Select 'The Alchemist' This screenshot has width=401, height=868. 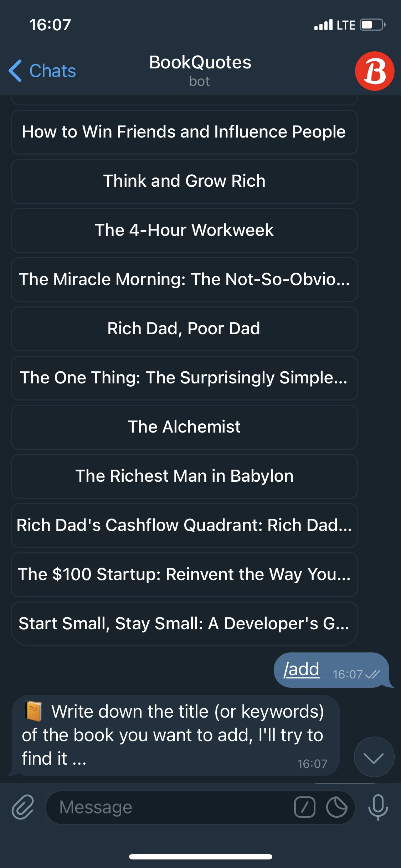tap(184, 427)
